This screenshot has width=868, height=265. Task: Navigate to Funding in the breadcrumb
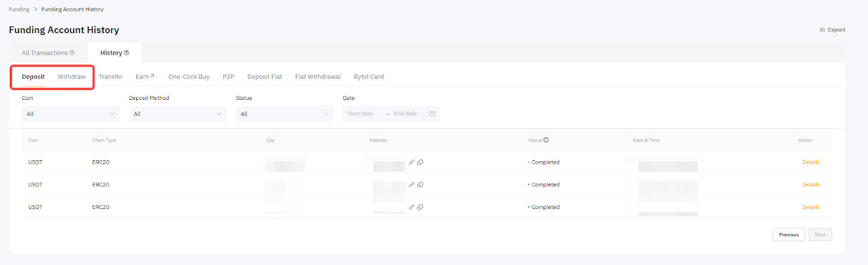pyautogui.click(x=19, y=9)
